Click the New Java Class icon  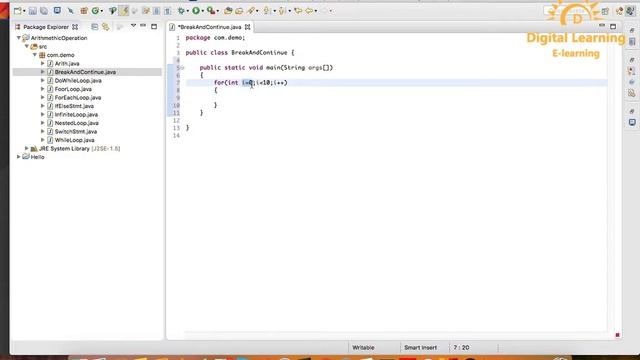pyautogui.click(x=95, y=11)
